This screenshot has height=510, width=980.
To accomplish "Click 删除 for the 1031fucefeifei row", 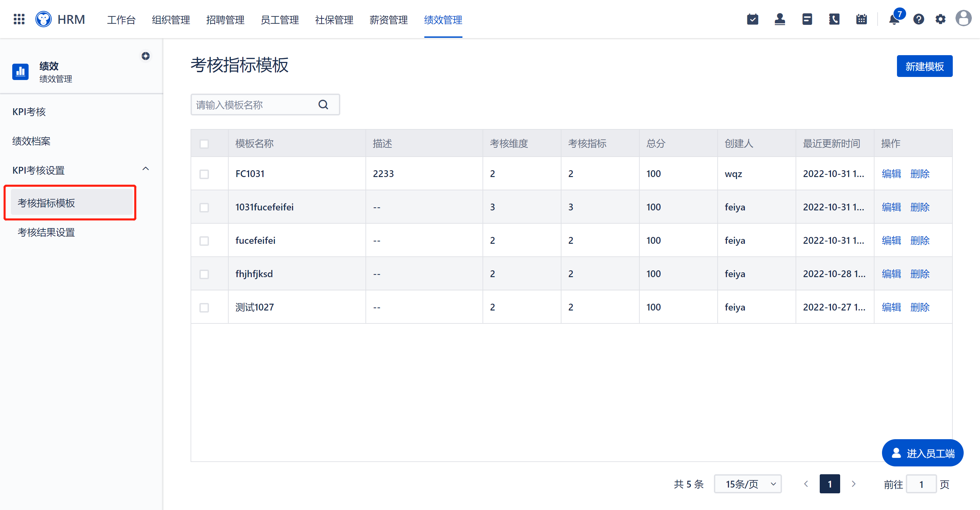I will click(x=920, y=207).
